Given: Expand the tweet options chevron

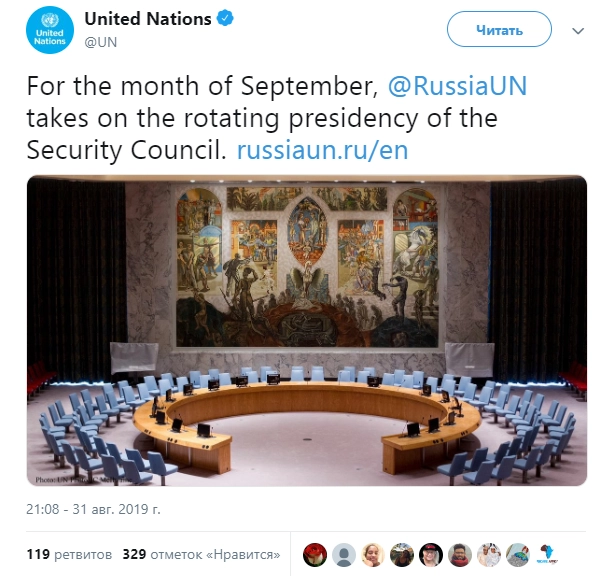Looking at the screenshot, I should point(577,30).
